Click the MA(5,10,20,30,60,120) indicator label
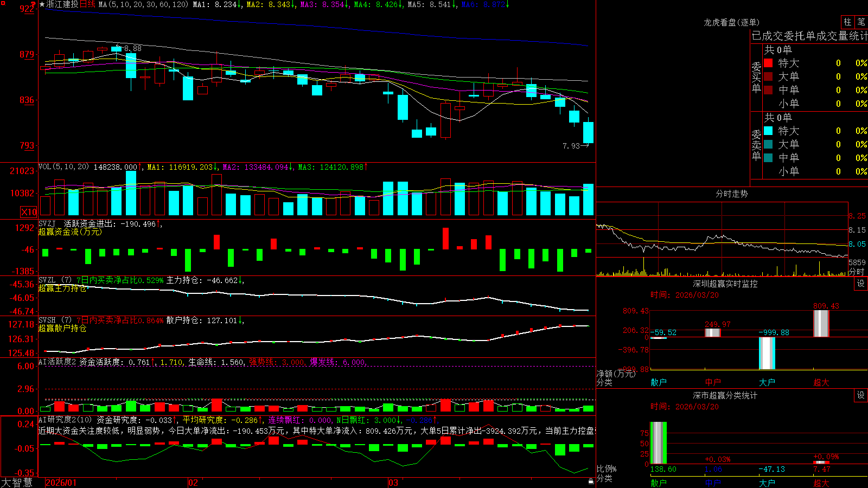The height and width of the screenshot is (488, 868). point(143,4)
